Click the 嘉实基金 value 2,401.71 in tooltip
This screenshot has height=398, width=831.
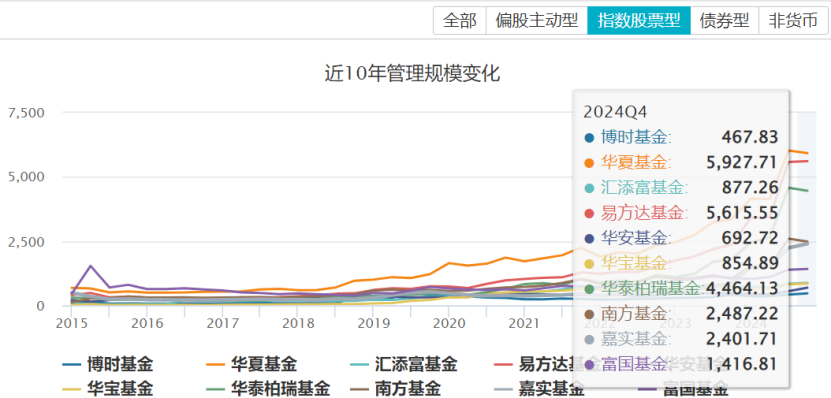[742, 339]
